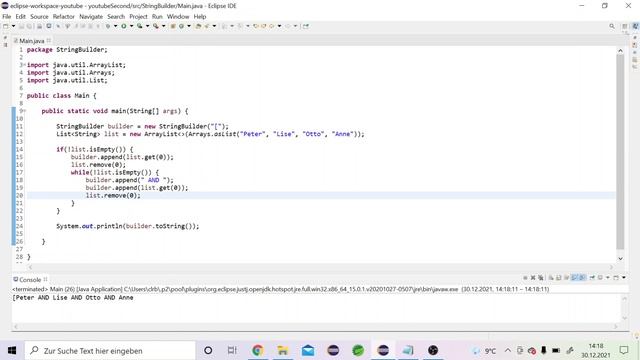
Task: Open the Window menu
Action: click(x=178, y=17)
